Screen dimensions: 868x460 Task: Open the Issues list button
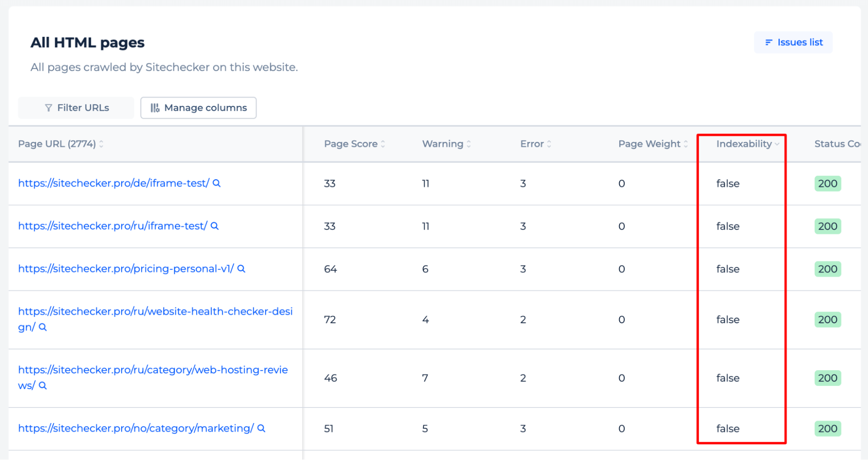793,43
